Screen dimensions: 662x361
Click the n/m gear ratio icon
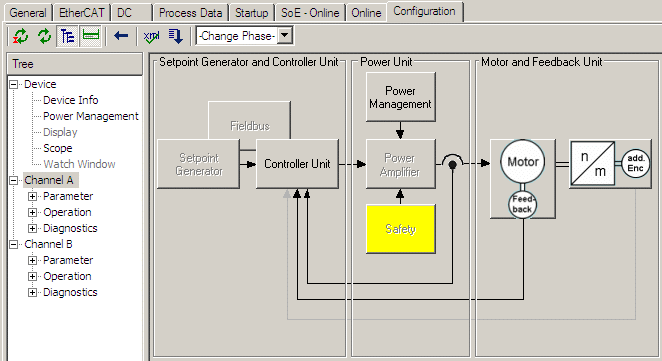coord(593,164)
